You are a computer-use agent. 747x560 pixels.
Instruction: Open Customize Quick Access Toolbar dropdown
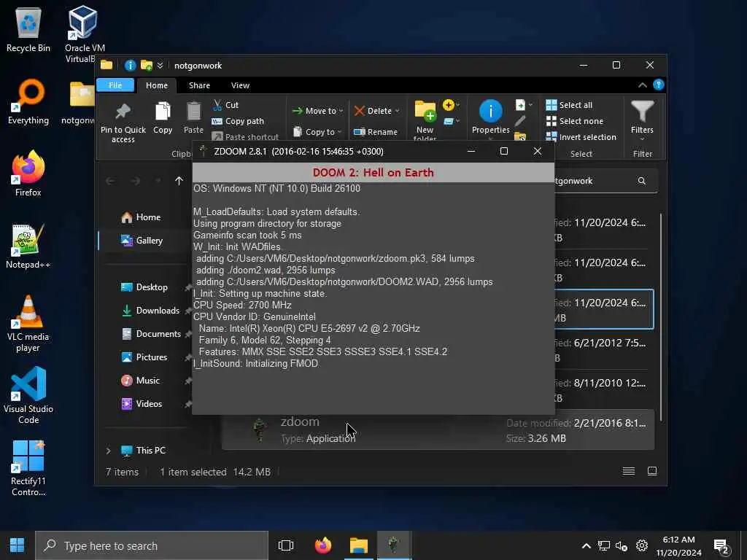pos(160,65)
